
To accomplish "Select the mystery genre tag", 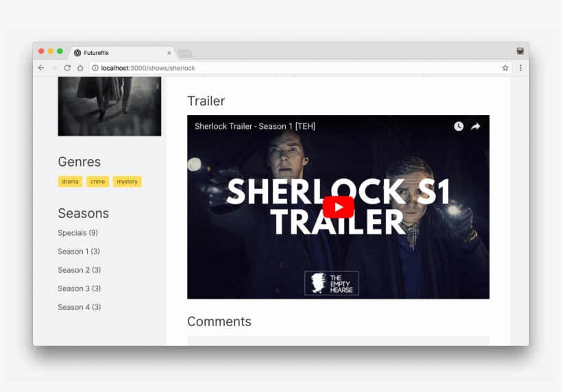I will (x=127, y=182).
